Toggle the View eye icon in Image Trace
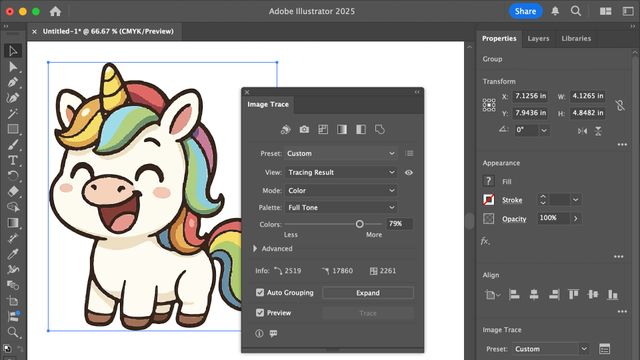The height and width of the screenshot is (360, 640). (x=409, y=172)
